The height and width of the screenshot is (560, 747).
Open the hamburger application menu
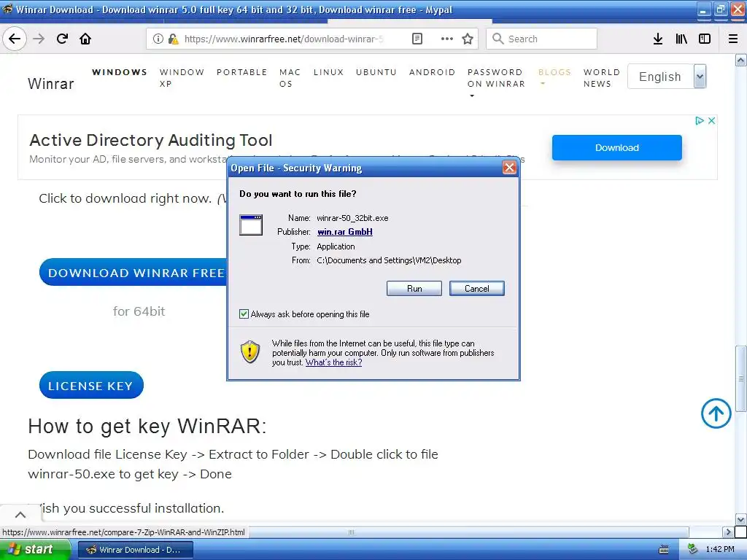point(733,39)
